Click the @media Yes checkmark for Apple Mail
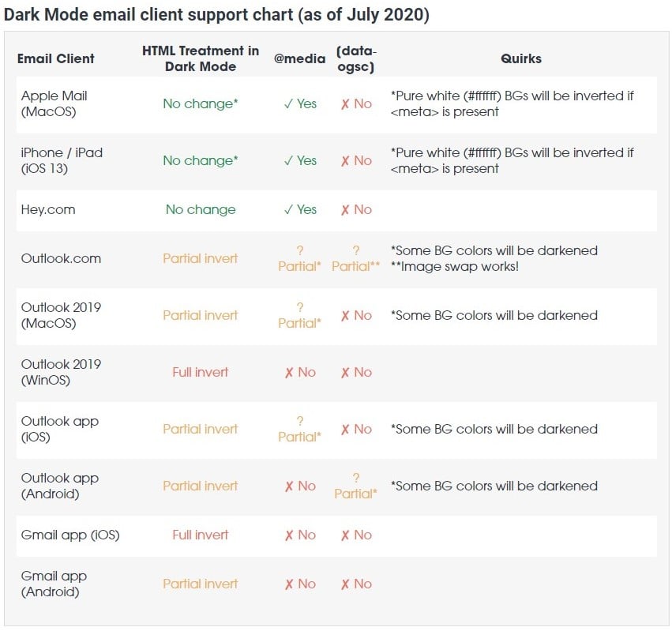The height and width of the screenshot is (631, 672). click(287, 104)
